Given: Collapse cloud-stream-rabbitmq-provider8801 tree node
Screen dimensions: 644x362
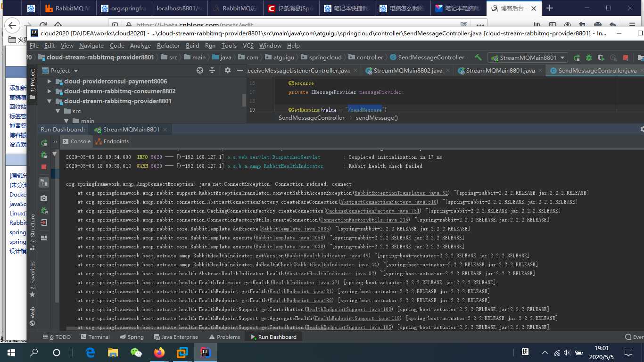Looking at the screenshot, I should point(50,101).
